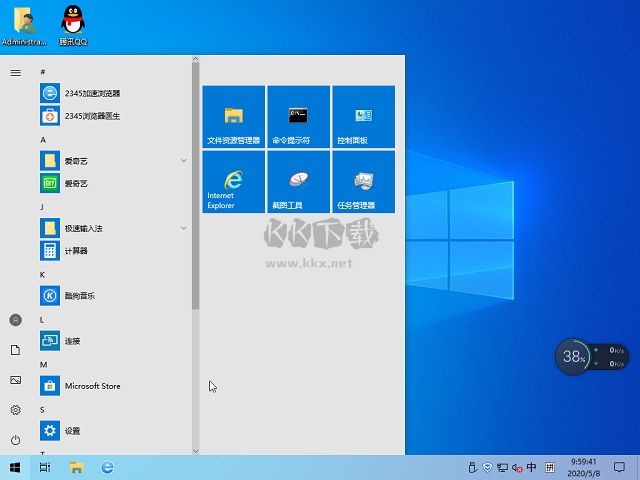Click the user account icon in the Start sidebar
Viewport: 640px width, 480px height.
pos(16,320)
